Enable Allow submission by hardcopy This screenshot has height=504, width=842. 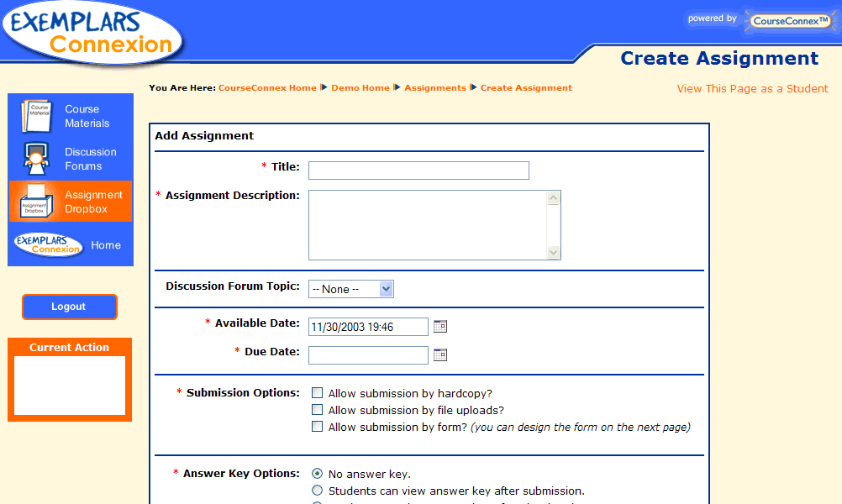coord(318,393)
